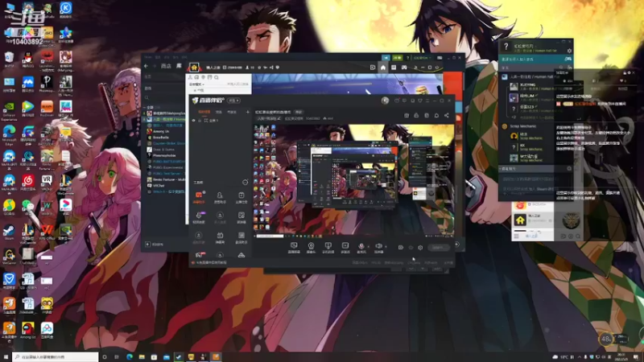
Task: Open the Among Us desktop shortcut
Action: 28,330
